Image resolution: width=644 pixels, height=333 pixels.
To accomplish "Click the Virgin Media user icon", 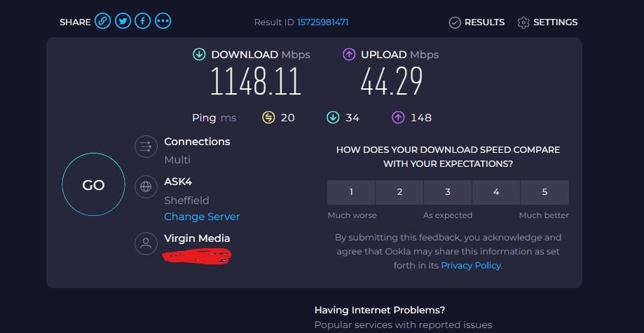I will pyautogui.click(x=146, y=243).
